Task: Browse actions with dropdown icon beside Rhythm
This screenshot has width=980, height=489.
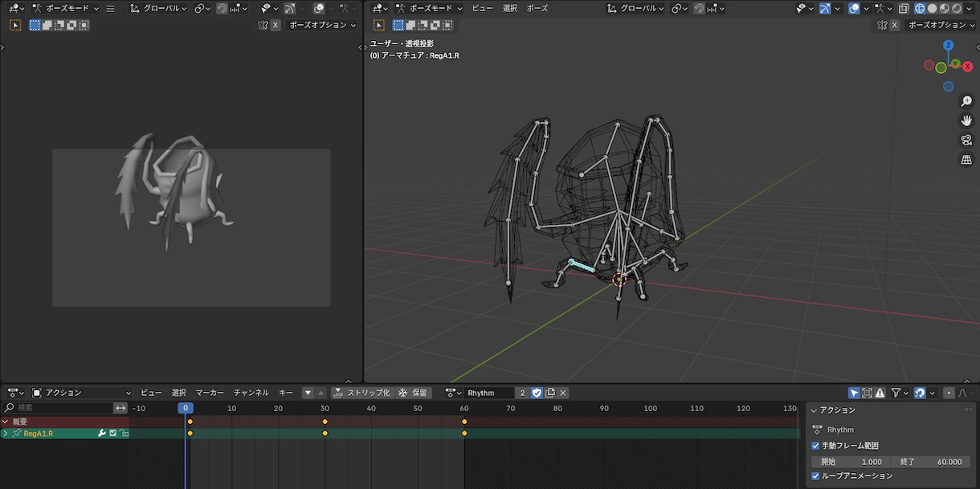Action: [x=452, y=393]
